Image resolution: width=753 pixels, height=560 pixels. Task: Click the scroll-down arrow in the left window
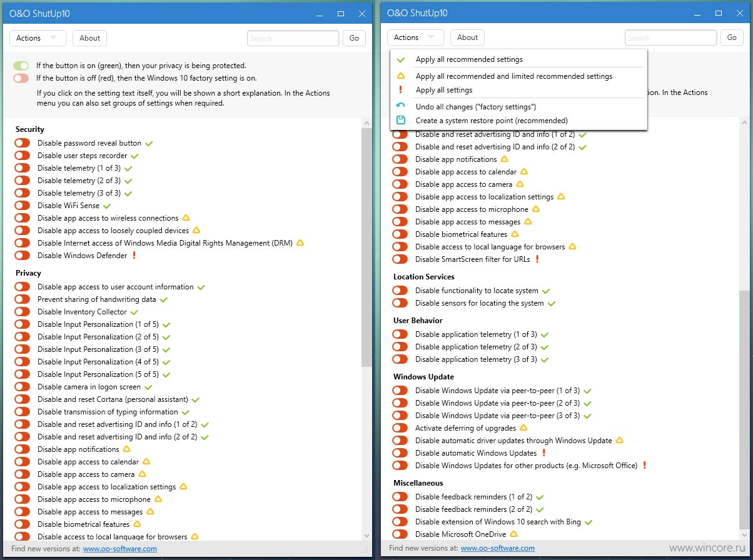(366, 535)
